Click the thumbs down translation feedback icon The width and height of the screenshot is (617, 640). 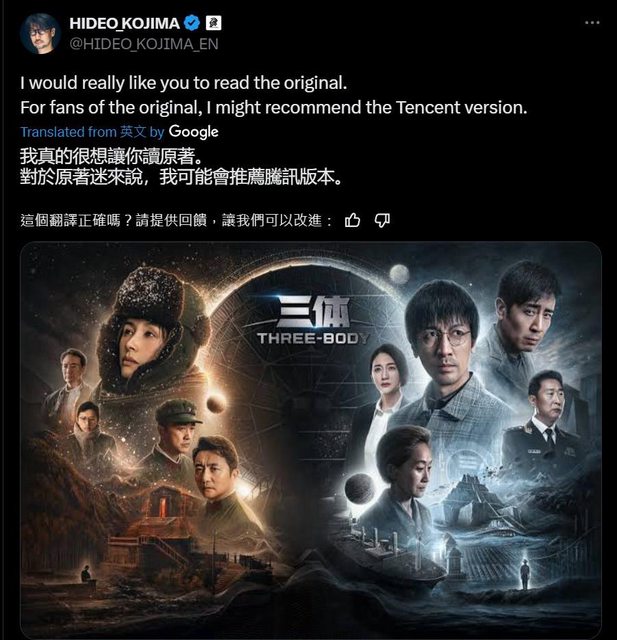point(382,221)
